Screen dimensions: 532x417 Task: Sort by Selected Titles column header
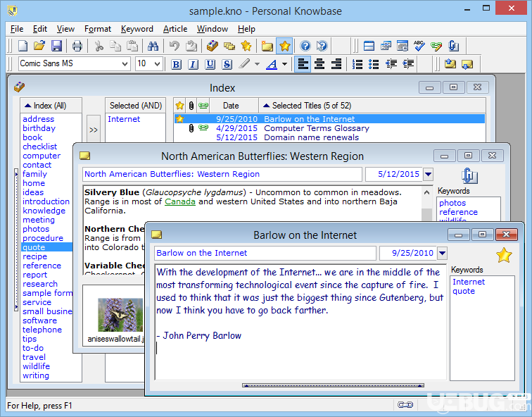pos(372,106)
